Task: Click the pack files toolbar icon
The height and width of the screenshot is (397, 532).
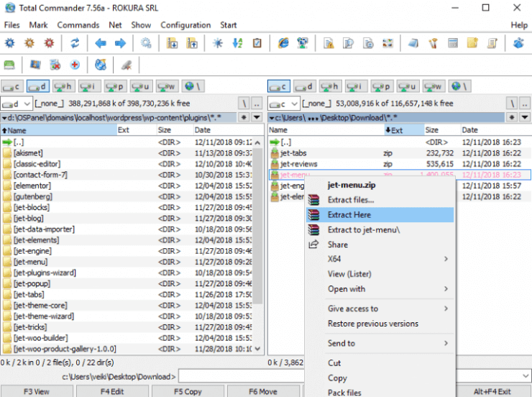Action: point(172,43)
